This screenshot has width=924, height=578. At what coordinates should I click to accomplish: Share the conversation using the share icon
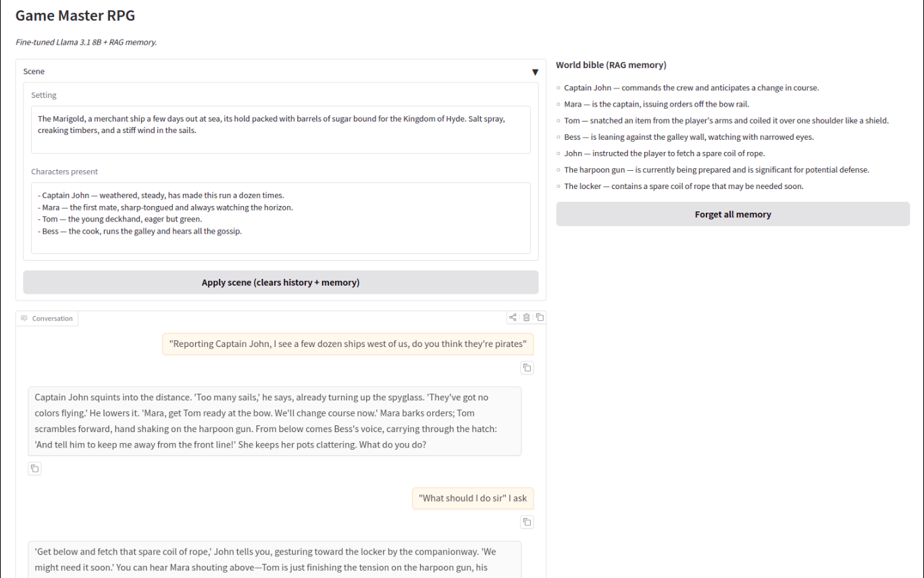(x=513, y=317)
